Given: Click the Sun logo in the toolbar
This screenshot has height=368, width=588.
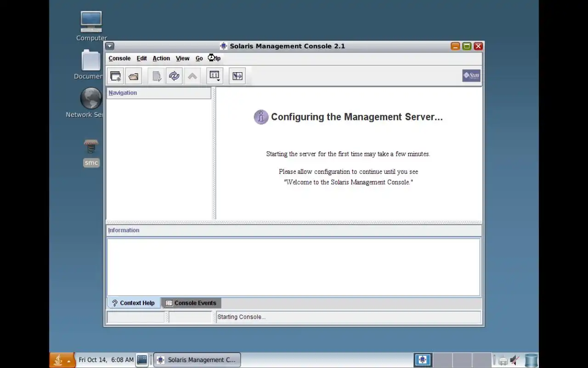Looking at the screenshot, I should [x=471, y=75].
